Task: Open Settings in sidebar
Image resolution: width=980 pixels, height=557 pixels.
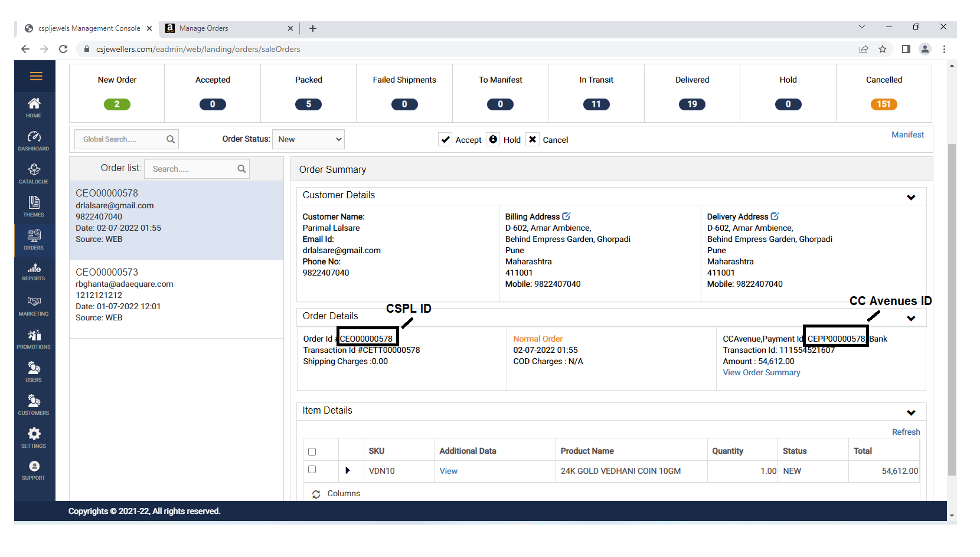Action: click(34, 438)
